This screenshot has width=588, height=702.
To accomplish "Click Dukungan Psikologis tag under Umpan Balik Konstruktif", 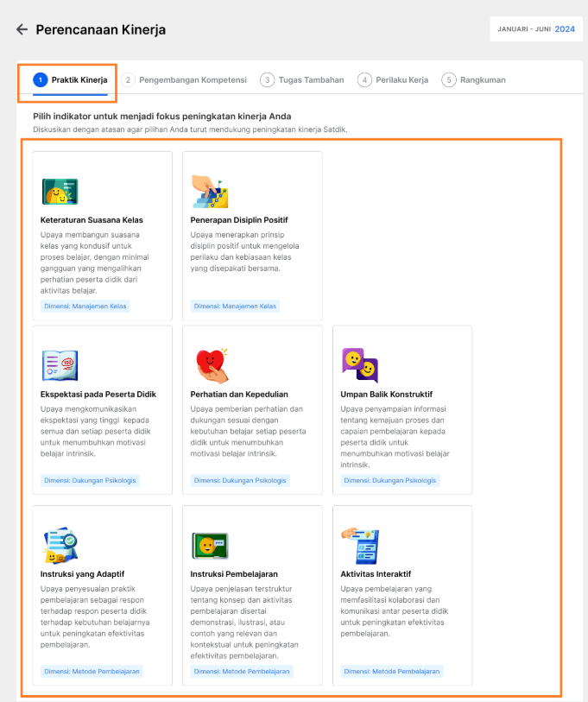I will 390,480.
